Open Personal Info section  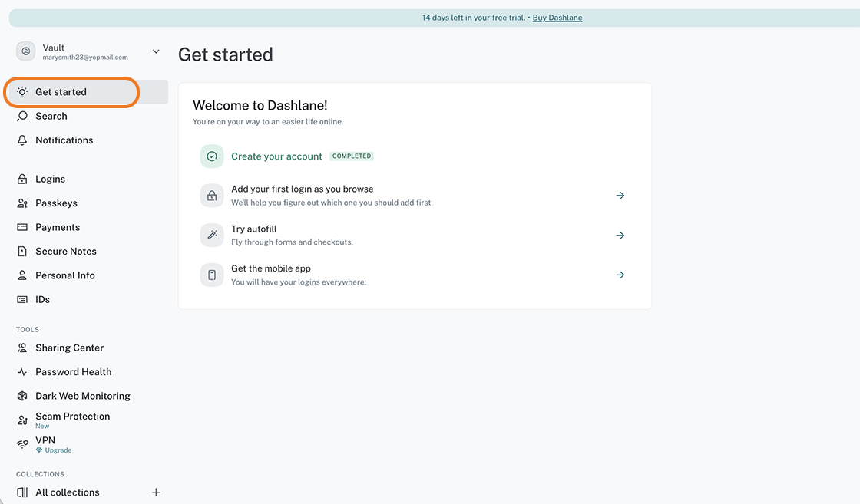[x=88, y=275]
